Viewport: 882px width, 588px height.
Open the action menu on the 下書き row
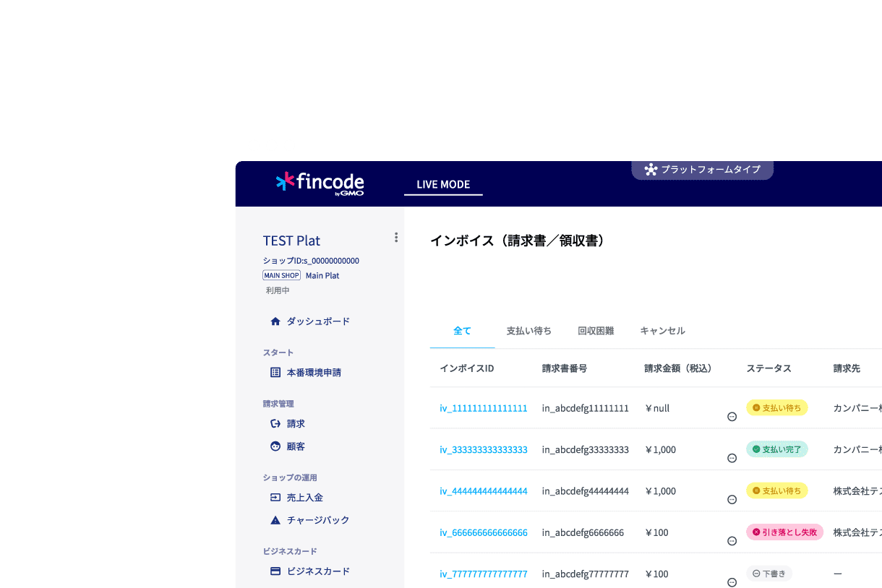pyautogui.click(x=732, y=583)
